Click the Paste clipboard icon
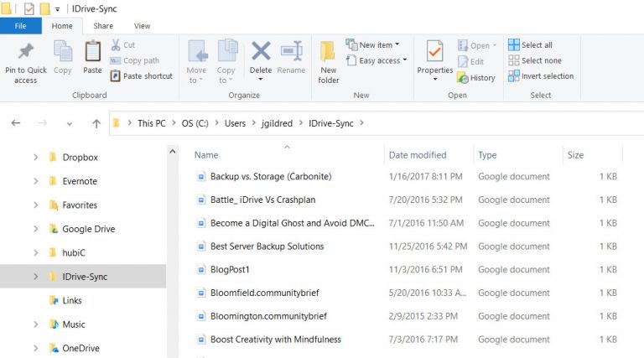 coord(92,51)
